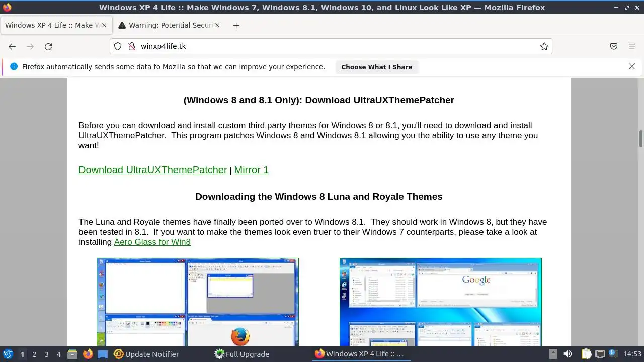Switch to workspace 4 in pager
This screenshot has height=362, width=644.
[59, 354]
